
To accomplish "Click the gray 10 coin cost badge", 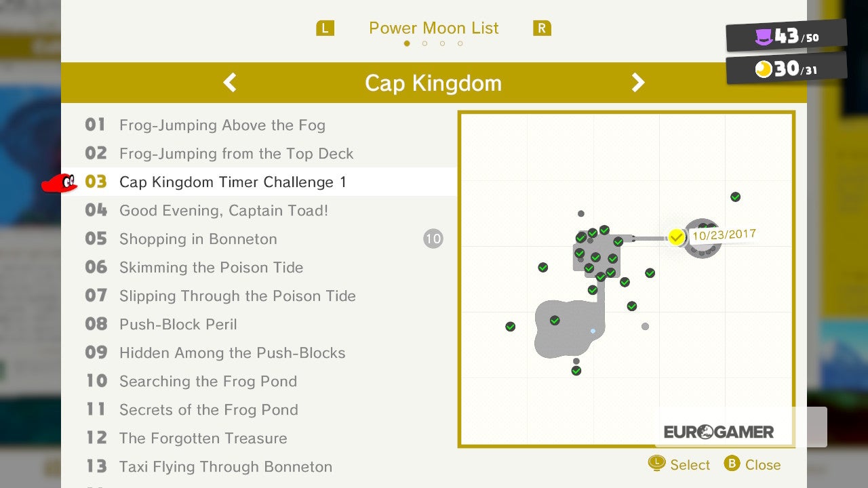I will click(x=433, y=239).
